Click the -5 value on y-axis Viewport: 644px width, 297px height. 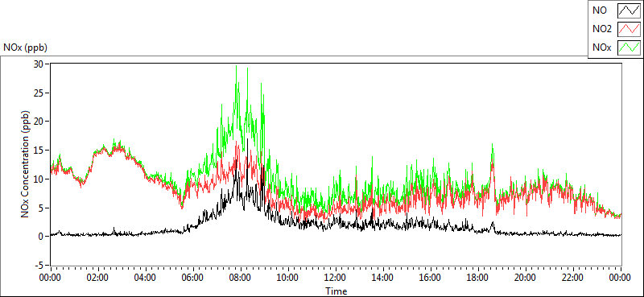(x=39, y=266)
